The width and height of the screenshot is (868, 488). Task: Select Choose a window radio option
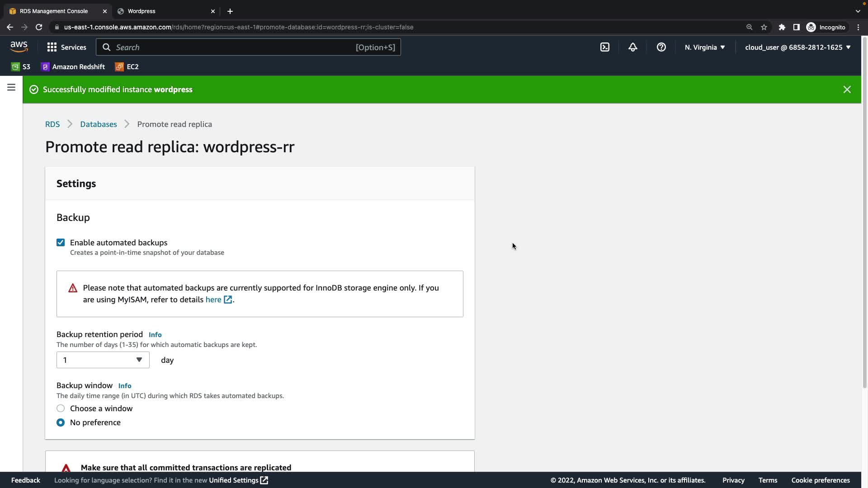pos(61,408)
